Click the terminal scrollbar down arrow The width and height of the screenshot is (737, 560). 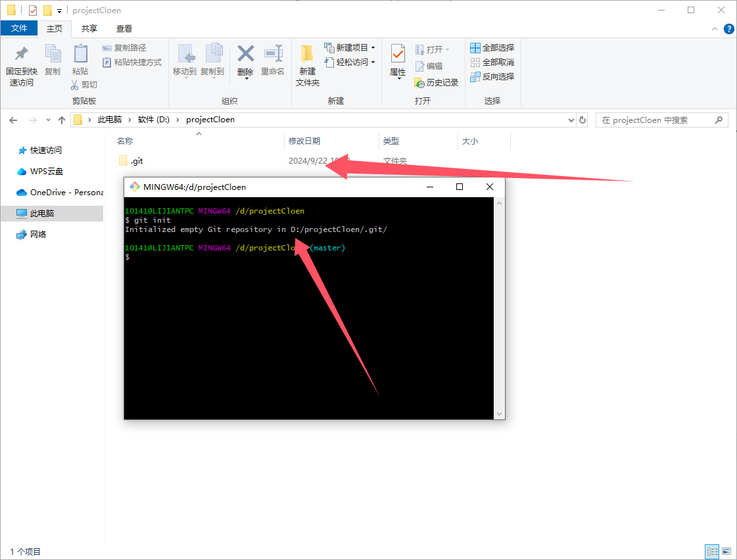pos(499,414)
